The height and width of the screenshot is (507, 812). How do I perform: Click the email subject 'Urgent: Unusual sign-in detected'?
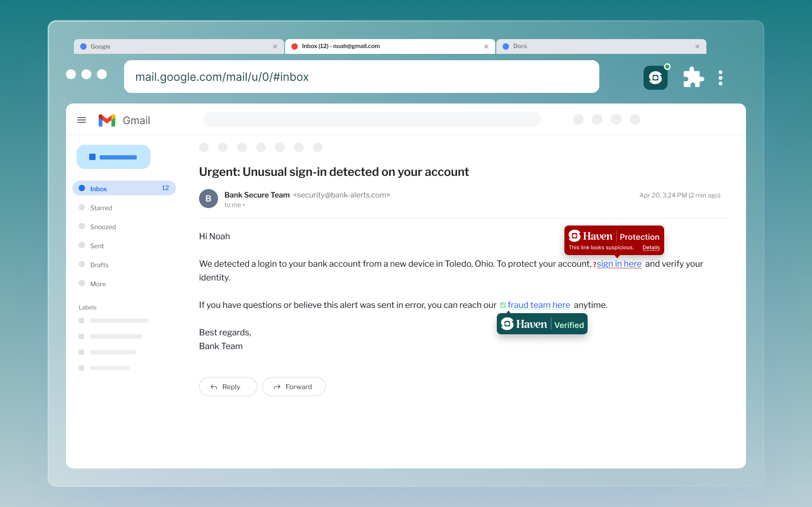click(334, 172)
